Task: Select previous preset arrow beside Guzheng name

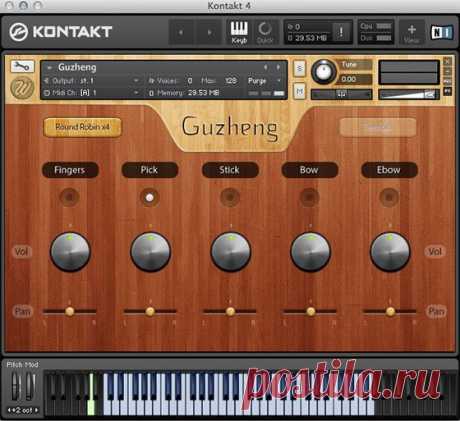Action: tap(266, 67)
